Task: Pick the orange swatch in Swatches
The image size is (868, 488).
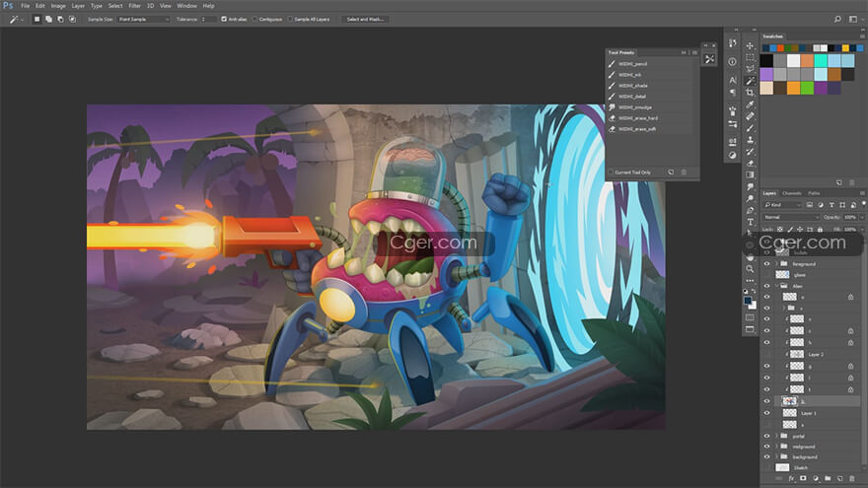Action: tap(794, 88)
